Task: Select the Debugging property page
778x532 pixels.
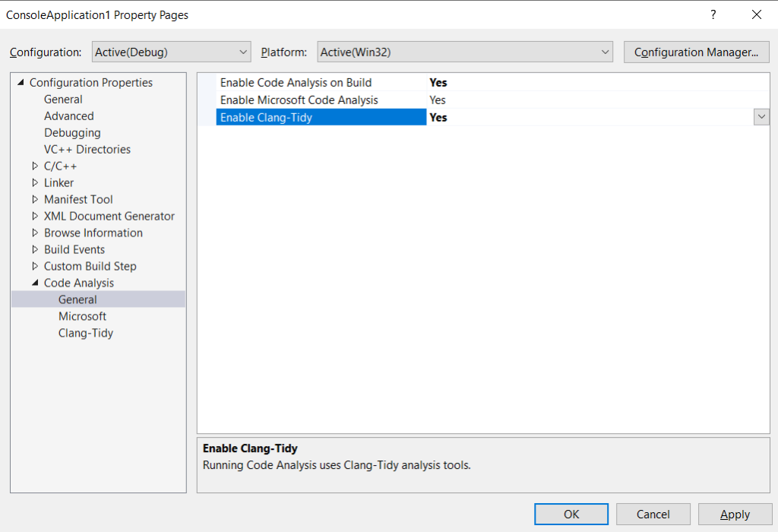Action: (72, 133)
